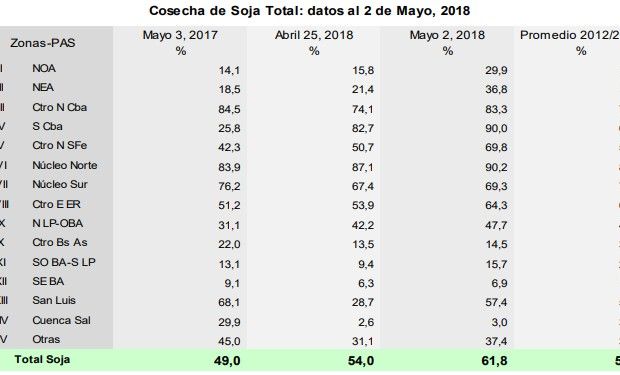Click the Cuenca Sal row label
The height and width of the screenshot is (375, 620).
click(x=61, y=320)
